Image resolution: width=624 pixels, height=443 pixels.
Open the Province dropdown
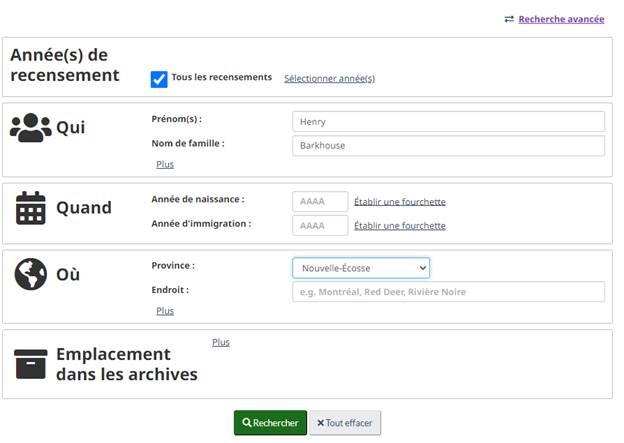tap(361, 268)
